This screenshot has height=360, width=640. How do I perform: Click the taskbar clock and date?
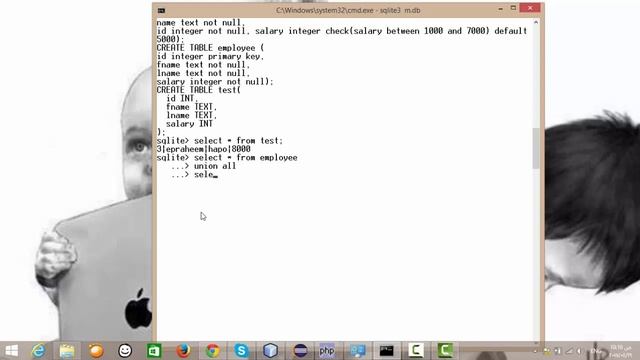620,351
